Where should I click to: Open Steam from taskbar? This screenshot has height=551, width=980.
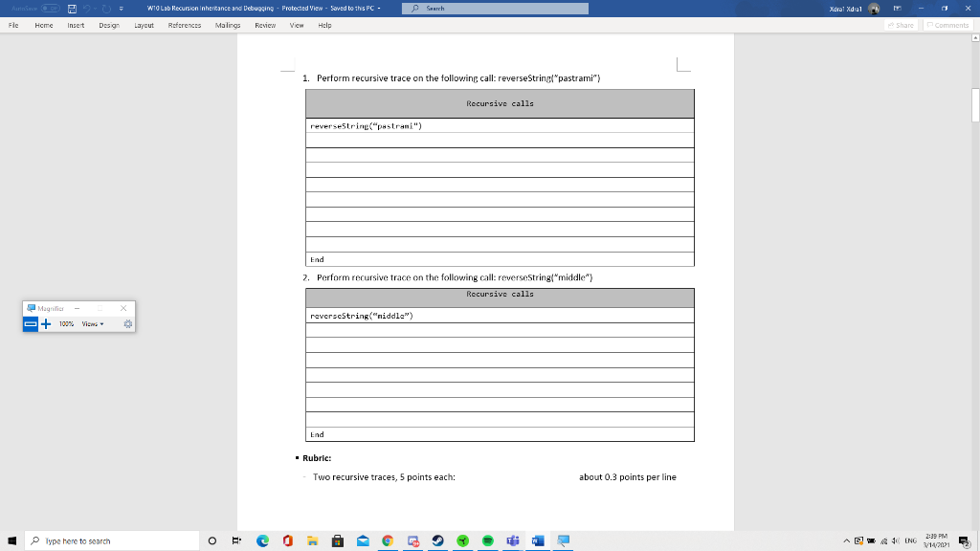click(x=437, y=541)
